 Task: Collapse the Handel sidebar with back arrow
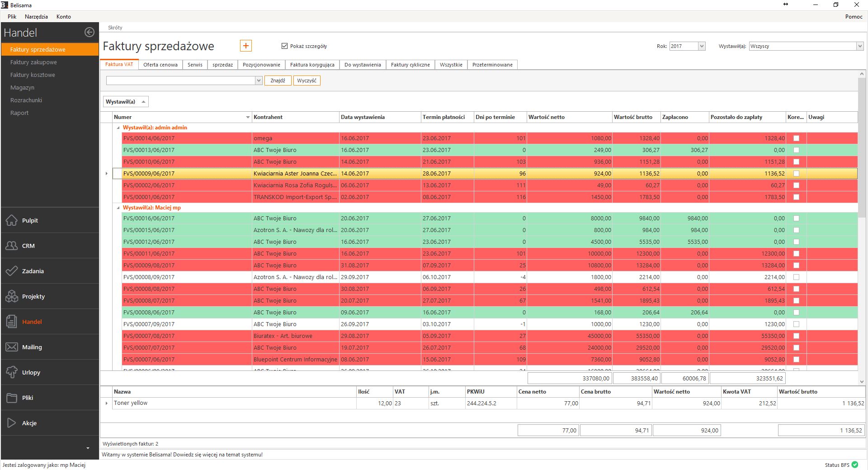pyautogui.click(x=90, y=32)
